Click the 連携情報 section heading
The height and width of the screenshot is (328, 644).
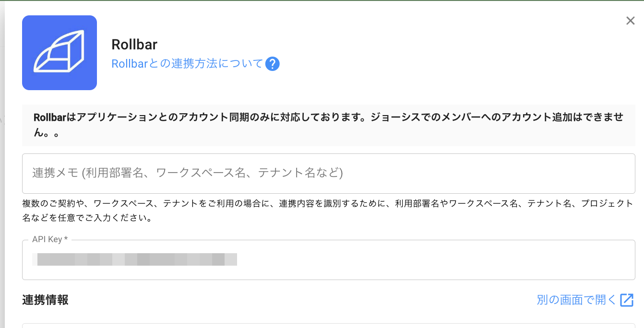45,300
